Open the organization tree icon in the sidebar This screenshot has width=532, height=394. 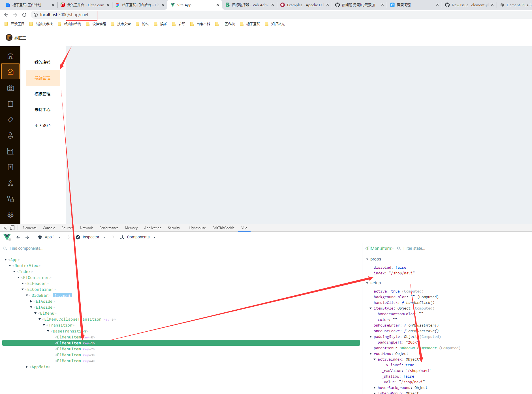[x=10, y=183]
